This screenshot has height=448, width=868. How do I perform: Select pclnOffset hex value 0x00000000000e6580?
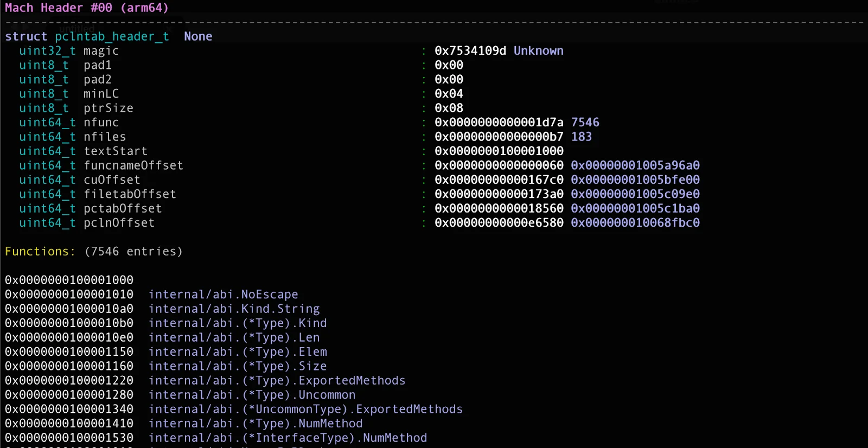499,223
